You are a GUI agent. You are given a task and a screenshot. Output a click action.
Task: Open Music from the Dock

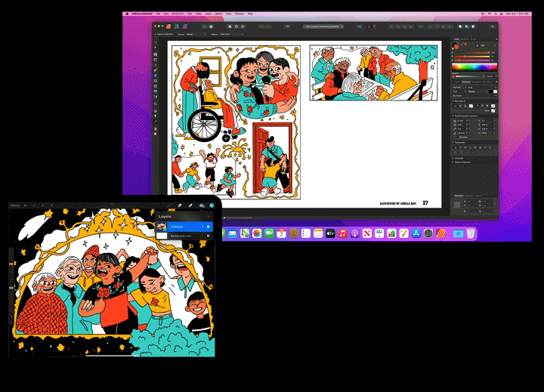point(342,233)
